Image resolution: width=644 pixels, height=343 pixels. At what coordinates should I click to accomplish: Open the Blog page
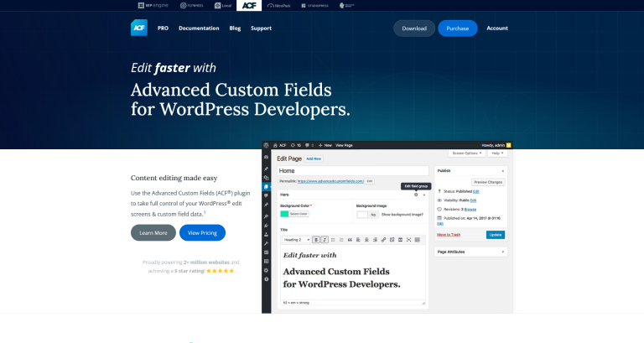(235, 28)
